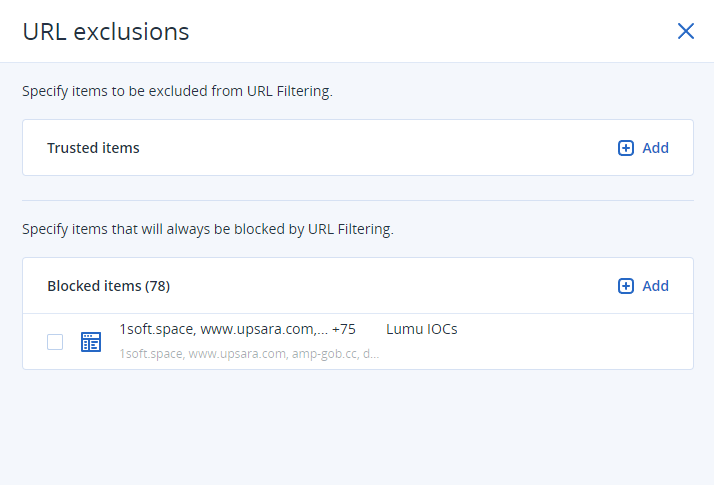The height and width of the screenshot is (485, 714).
Task: Close the URL exclusions dialog
Action: pos(686,31)
